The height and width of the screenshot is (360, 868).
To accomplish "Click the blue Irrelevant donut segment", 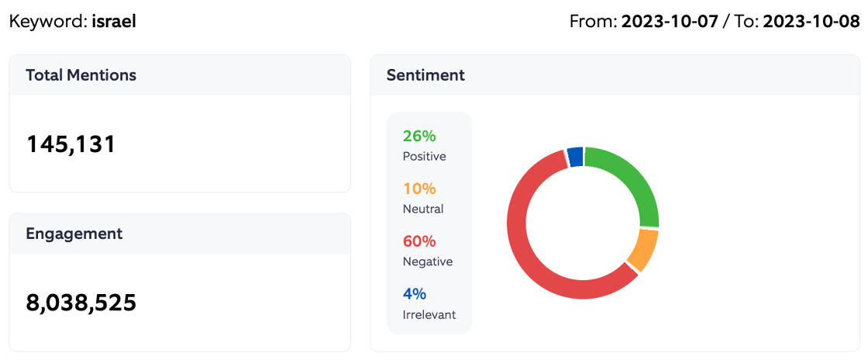I will click(575, 157).
